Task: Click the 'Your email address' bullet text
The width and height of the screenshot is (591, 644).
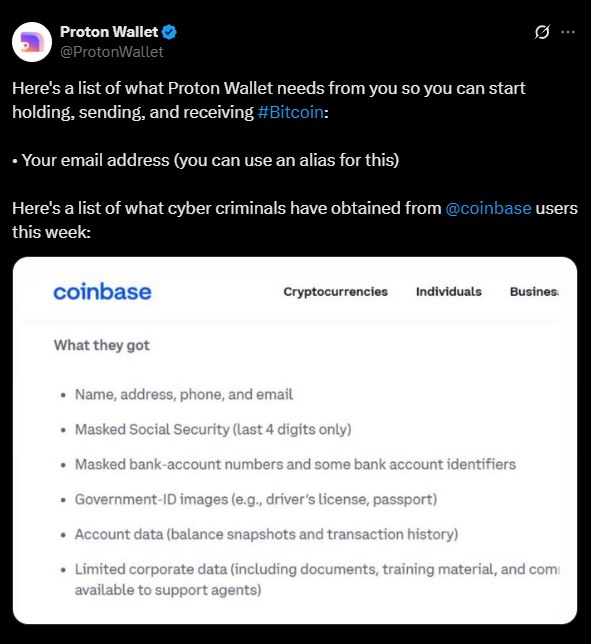Action: (x=210, y=160)
